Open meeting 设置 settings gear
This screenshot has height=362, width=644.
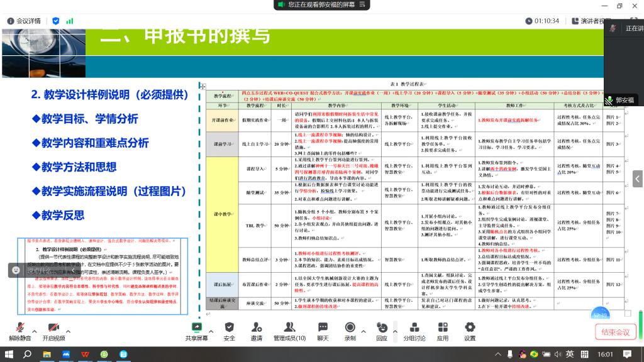click(x=470, y=331)
